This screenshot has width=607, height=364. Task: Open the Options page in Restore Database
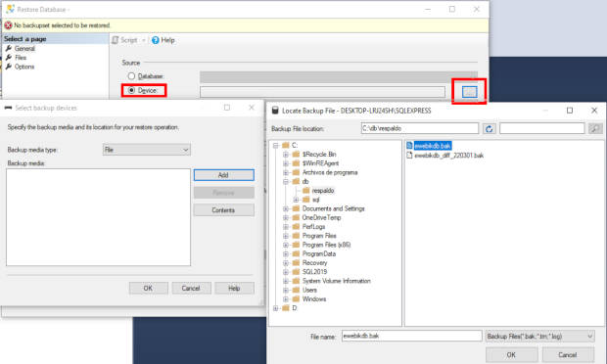[24, 67]
